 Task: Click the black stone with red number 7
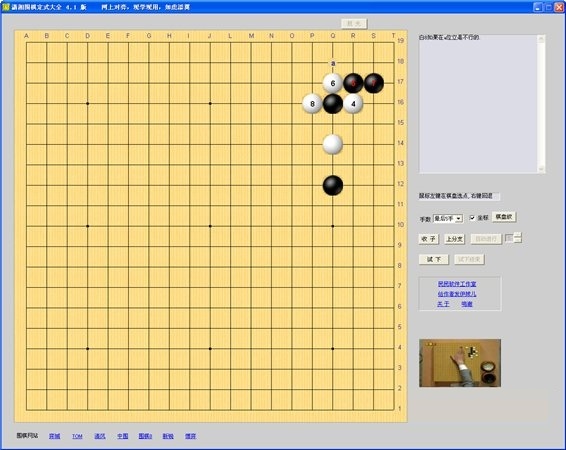(x=374, y=83)
